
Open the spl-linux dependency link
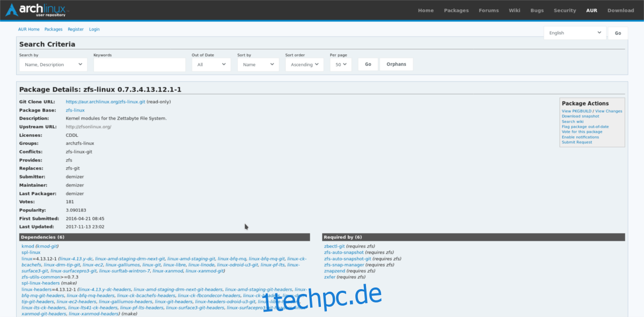click(x=31, y=253)
